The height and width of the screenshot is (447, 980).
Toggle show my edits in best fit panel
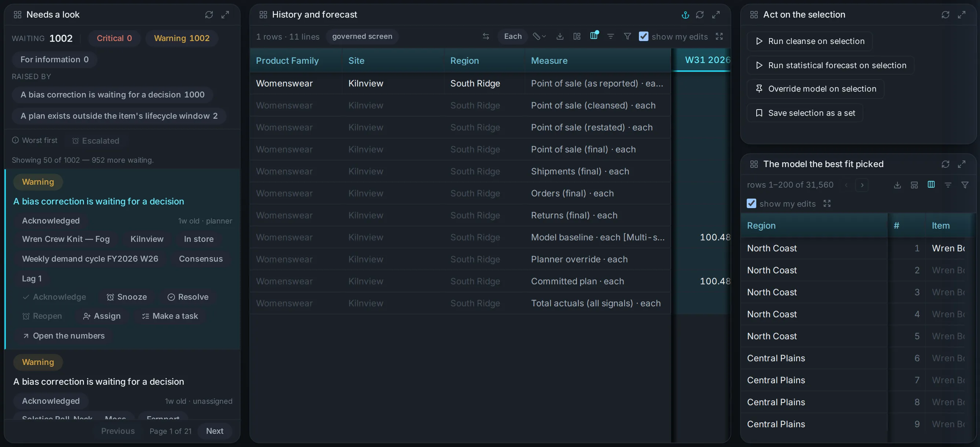tap(752, 204)
